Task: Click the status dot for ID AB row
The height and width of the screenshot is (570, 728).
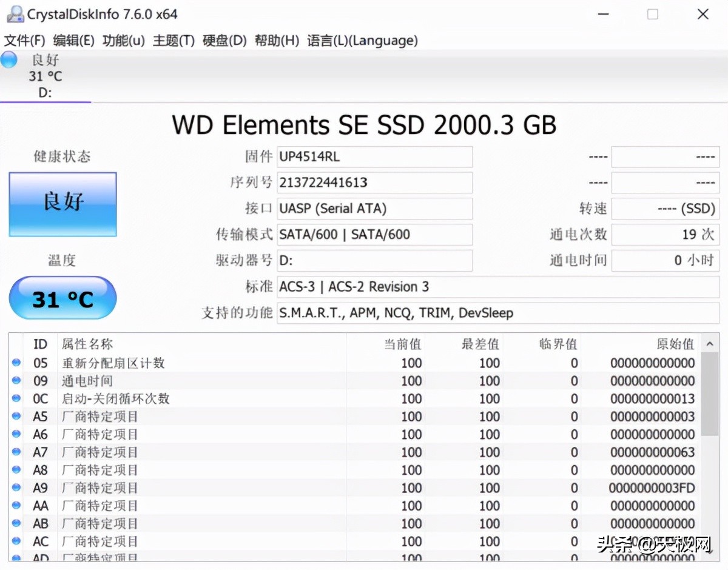Action: click(x=16, y=523)
